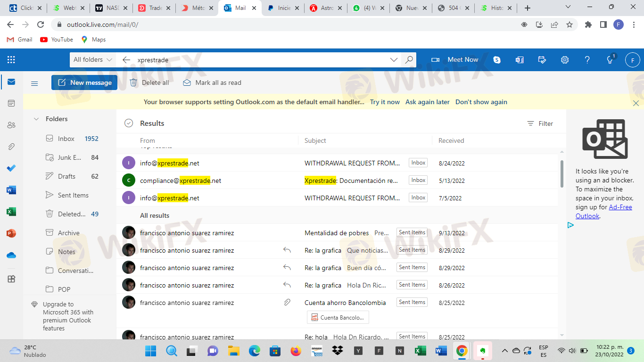
Task: Open My Day calendar-check icon in header
Action: (542, 60)
